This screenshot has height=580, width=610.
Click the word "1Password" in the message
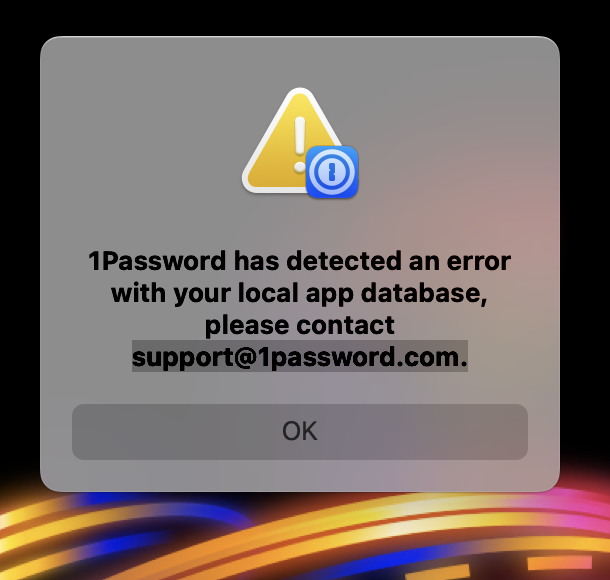click(x=157, y=261)
